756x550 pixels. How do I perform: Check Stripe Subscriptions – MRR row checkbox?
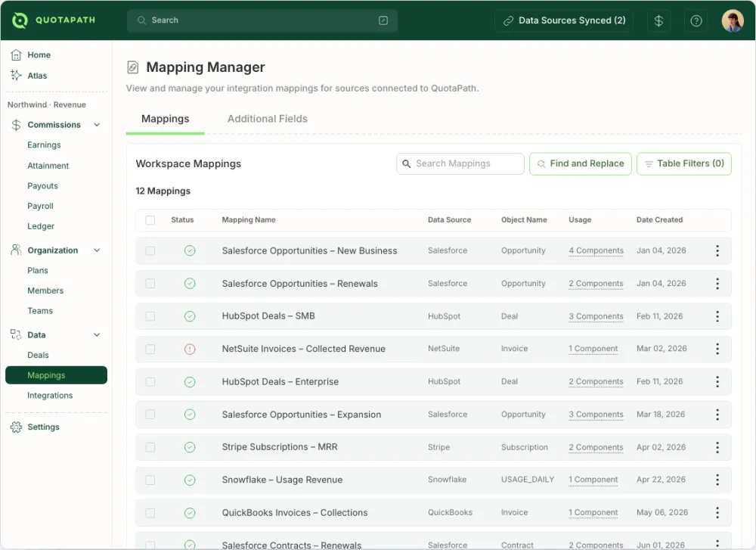click(x=150, y=447)
